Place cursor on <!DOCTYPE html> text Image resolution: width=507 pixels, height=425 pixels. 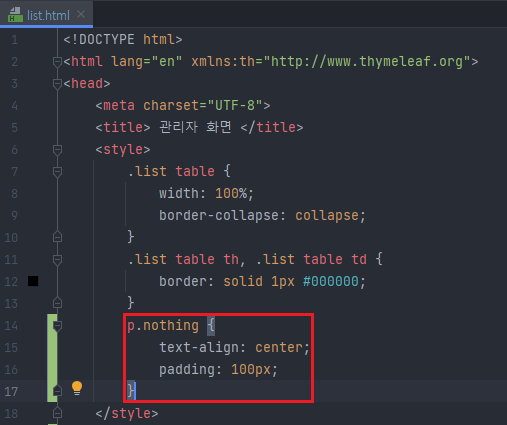coord(123,40)
